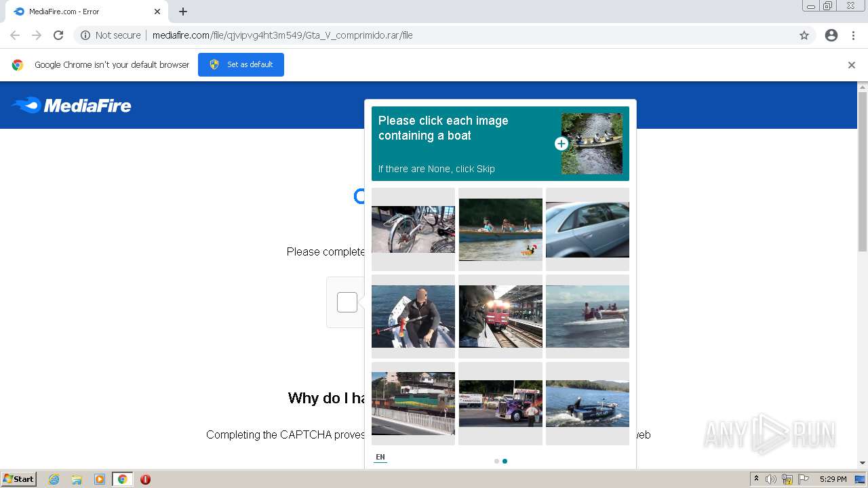868x488 pixels.
Task: Select the building with white fence tile
Action: click(x=413, y=403)
